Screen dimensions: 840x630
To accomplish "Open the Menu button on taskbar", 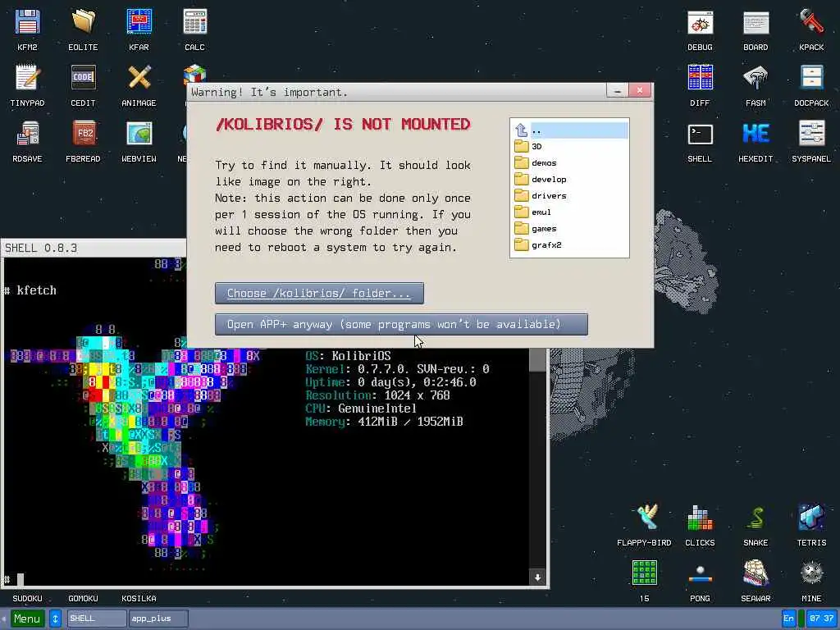I will pos(27,619).
